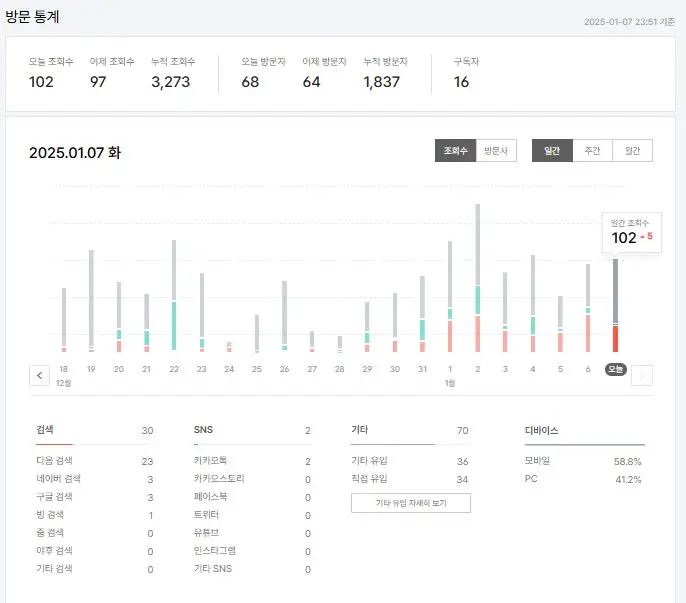686x603 pixels.
Task: Click the 빙 검색 row
Action: pos(94,515)
